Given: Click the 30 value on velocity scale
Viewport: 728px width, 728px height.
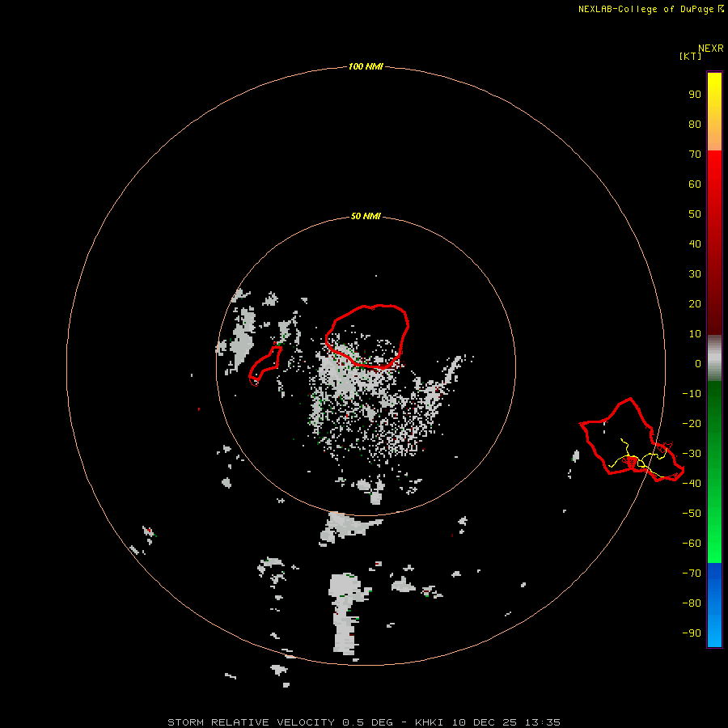Looking at the screenshot, I should [695, 274].
